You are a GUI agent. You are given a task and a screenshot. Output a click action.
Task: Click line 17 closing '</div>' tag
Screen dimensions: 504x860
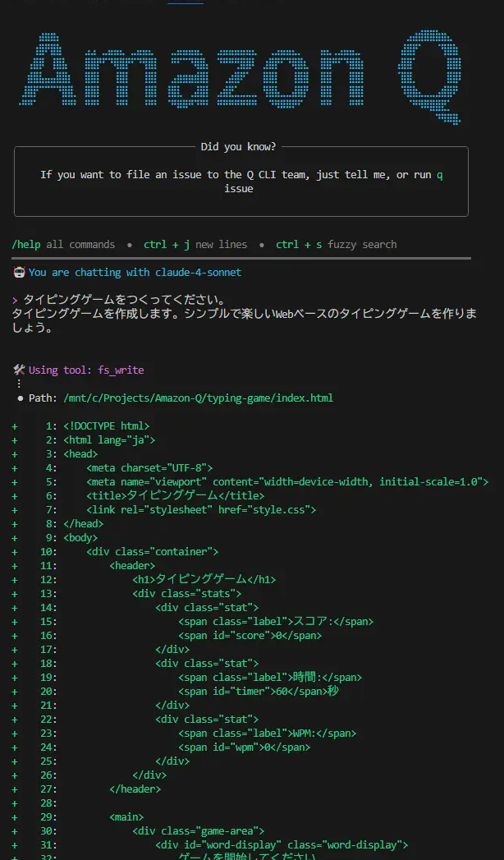tap(172, 650)
